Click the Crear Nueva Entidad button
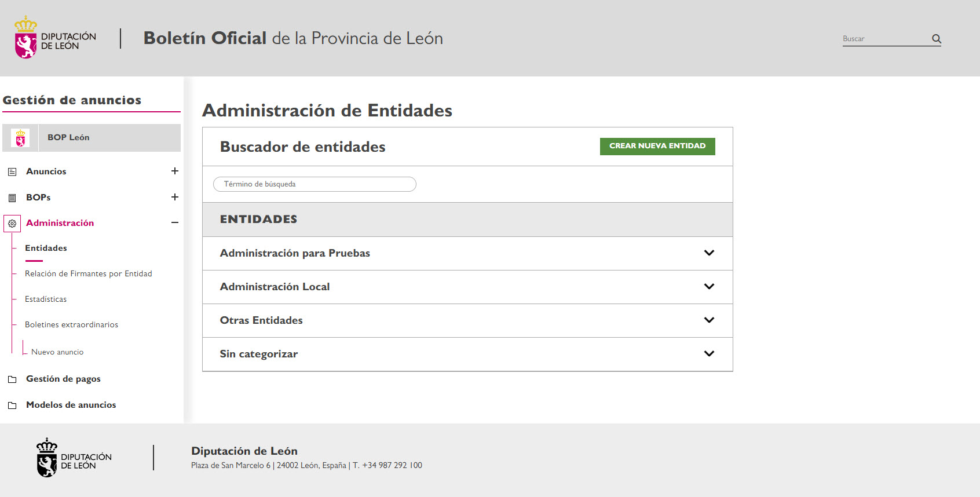Screen dimensions: 980x497 657,146
